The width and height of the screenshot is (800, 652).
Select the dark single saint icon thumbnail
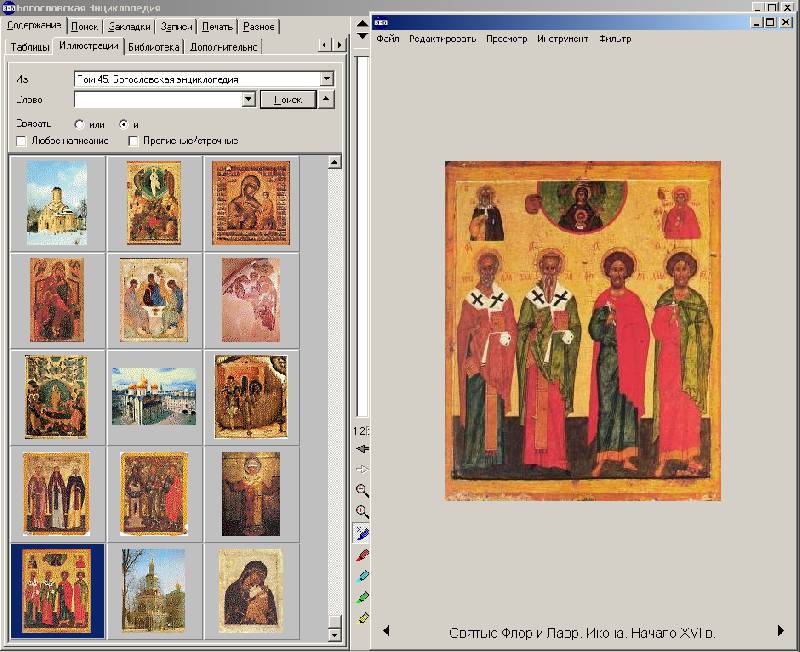tap(251, 494)
